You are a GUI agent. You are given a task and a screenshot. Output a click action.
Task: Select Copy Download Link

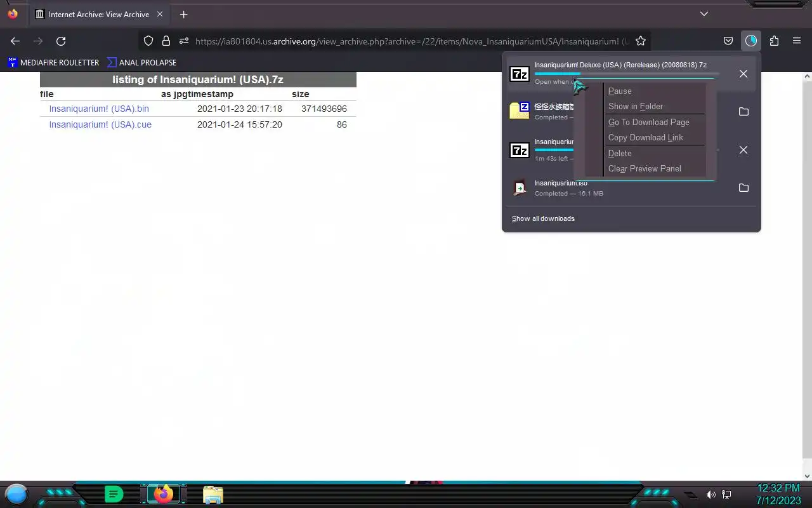pyautogui.click(x=655, y=137)
